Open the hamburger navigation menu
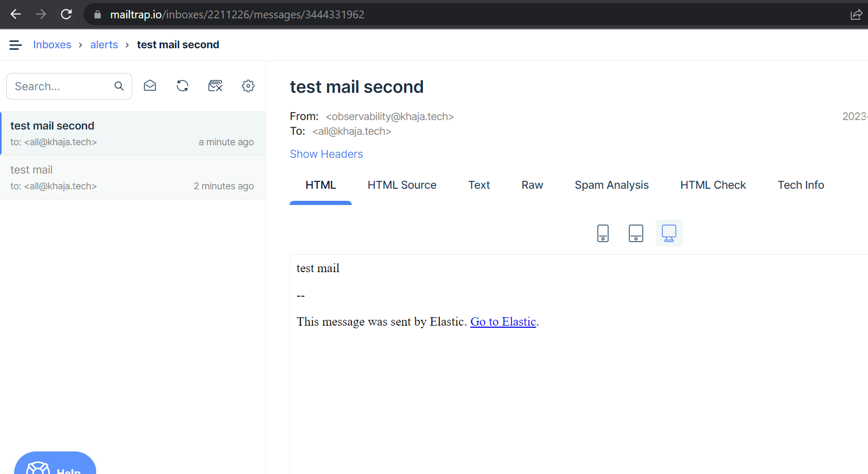Viewport: 868px width, 474px height. 16,45
